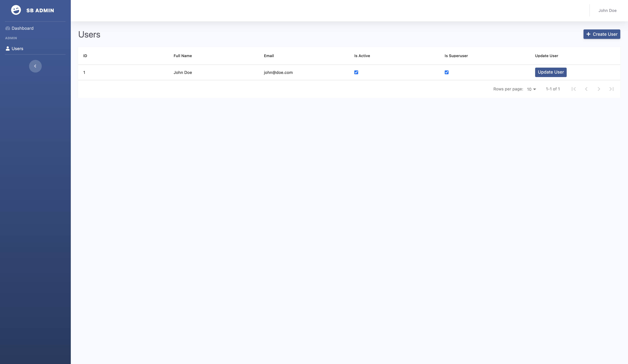Go to next page of table
The image size is (628, 364).
point(599,89)
